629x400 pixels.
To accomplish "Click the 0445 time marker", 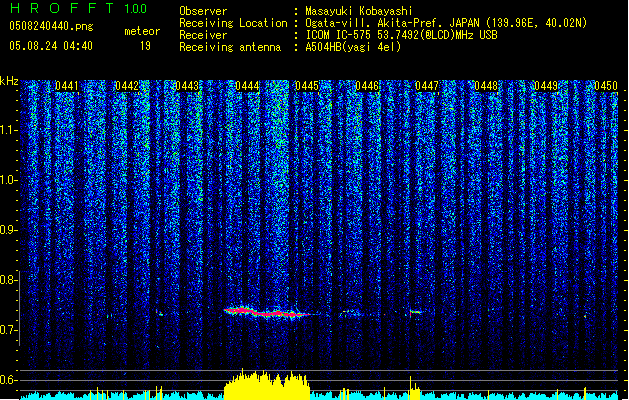I will click(307, 86).
